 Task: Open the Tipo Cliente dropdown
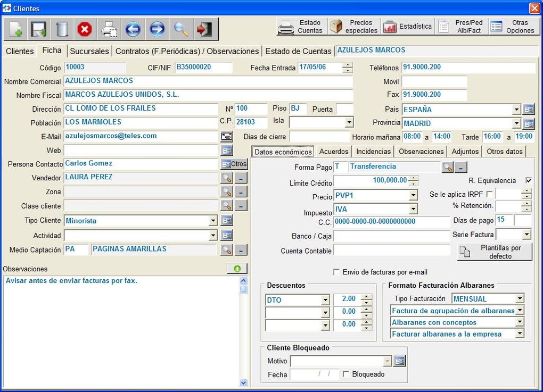[x=212, y=220]
